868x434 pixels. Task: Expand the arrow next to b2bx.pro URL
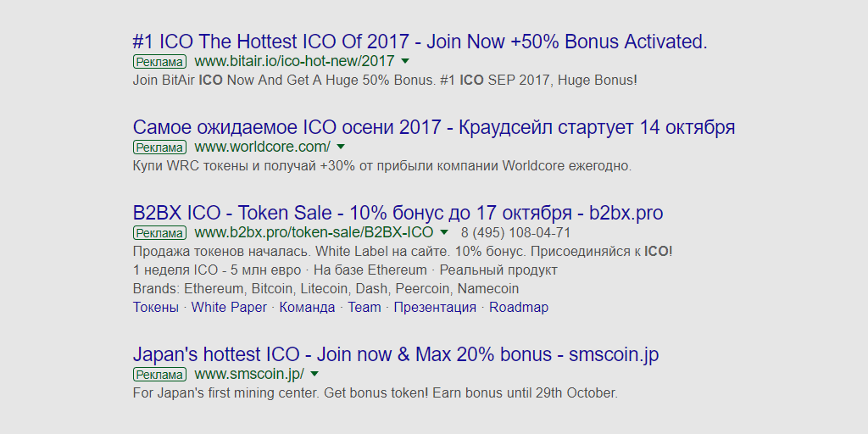[x=444, y=232]
